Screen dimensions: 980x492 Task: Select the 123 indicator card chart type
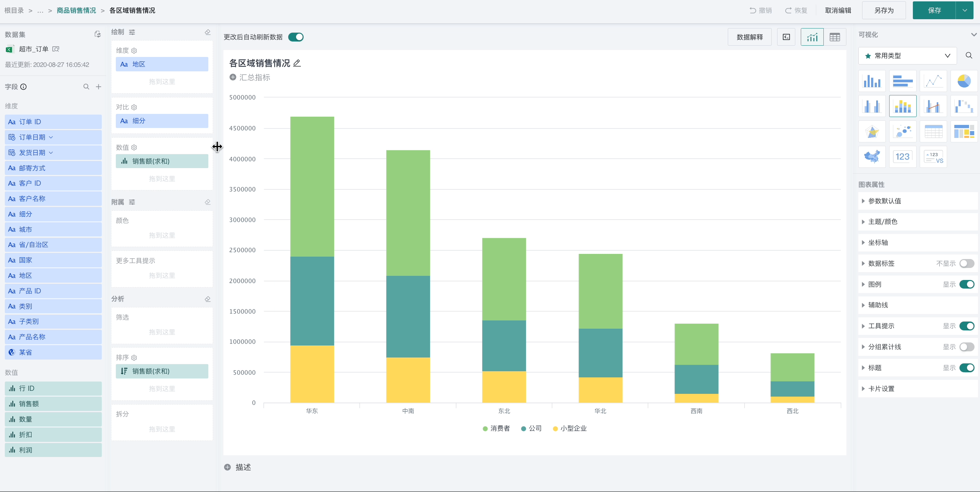[903, 156]
